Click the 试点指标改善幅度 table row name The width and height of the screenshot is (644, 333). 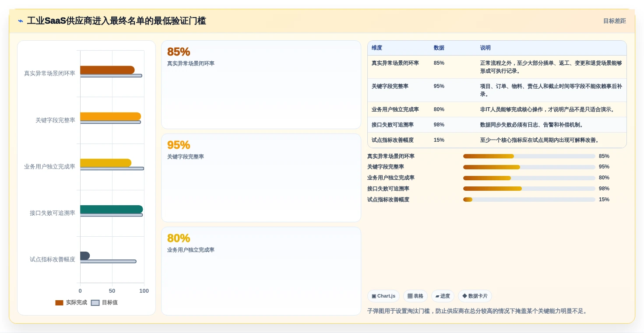pyautogui.click(x=393, y=140)
